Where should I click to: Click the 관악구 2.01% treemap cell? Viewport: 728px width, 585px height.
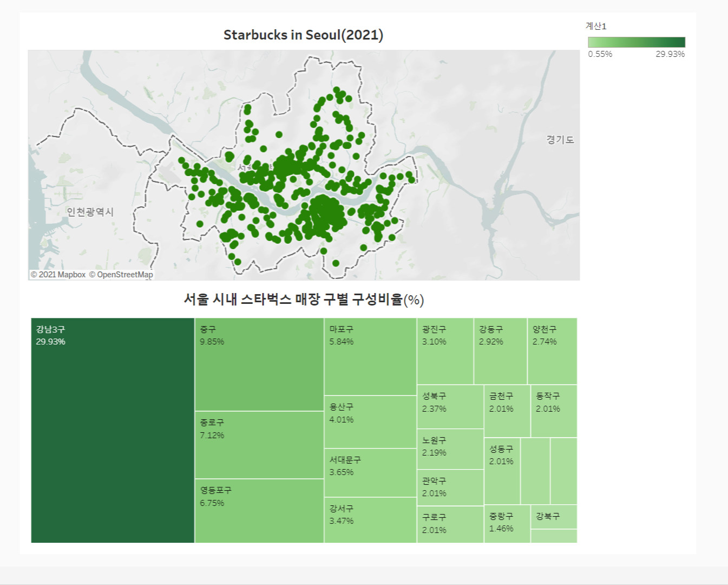(450, 487)
